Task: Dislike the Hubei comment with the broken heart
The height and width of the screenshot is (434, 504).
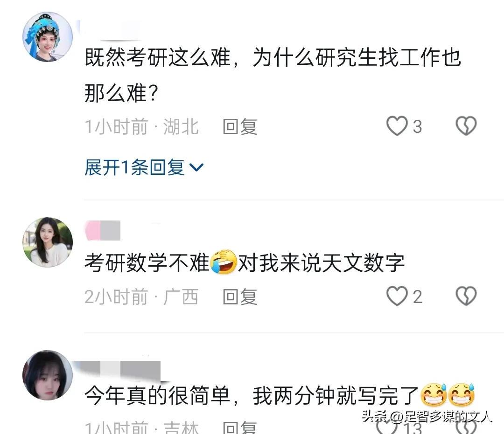Action: pyautogui.click(x=466, y=126)
